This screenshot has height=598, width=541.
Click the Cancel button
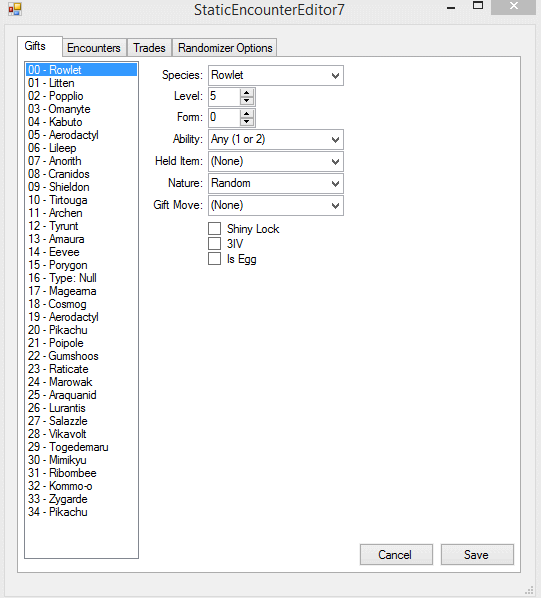click(396, 555)
